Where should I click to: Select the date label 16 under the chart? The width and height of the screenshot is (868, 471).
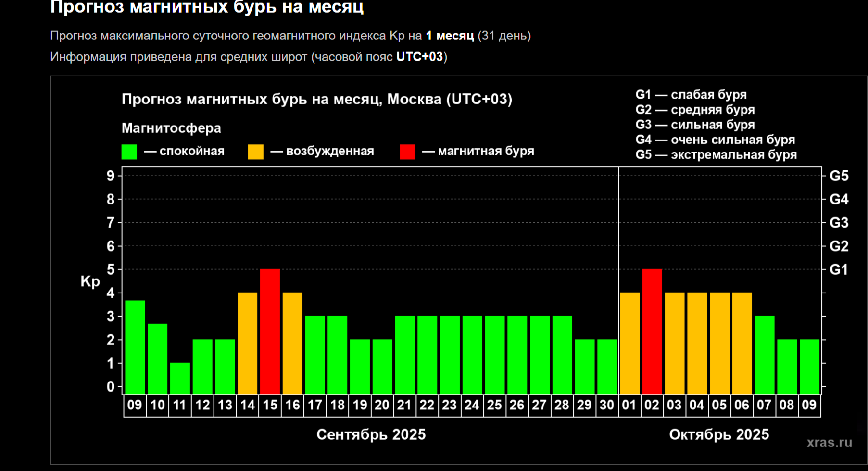click(x=292, y=405)
